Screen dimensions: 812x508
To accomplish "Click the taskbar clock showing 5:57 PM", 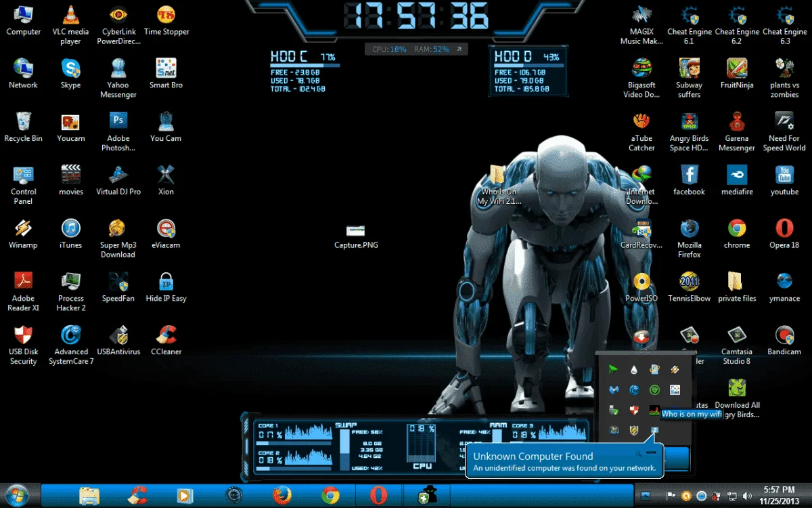I will 780,494.
